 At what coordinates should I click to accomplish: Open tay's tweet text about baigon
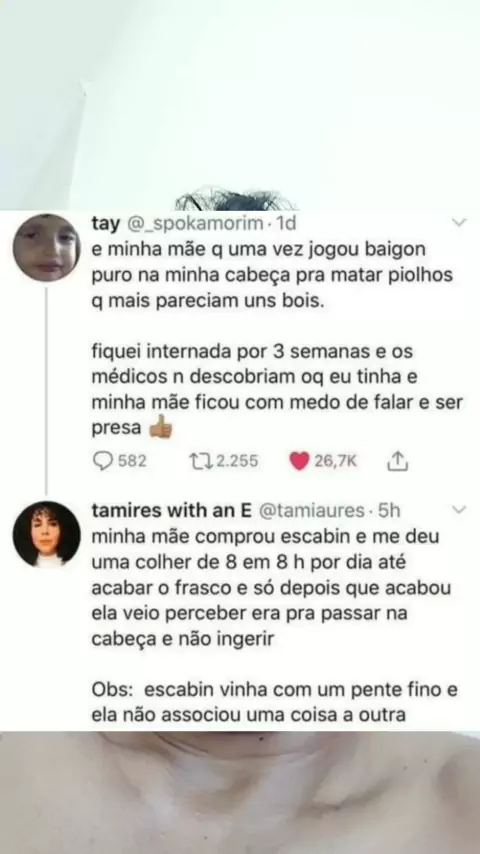pyautogui.click(x=277, y=338)
